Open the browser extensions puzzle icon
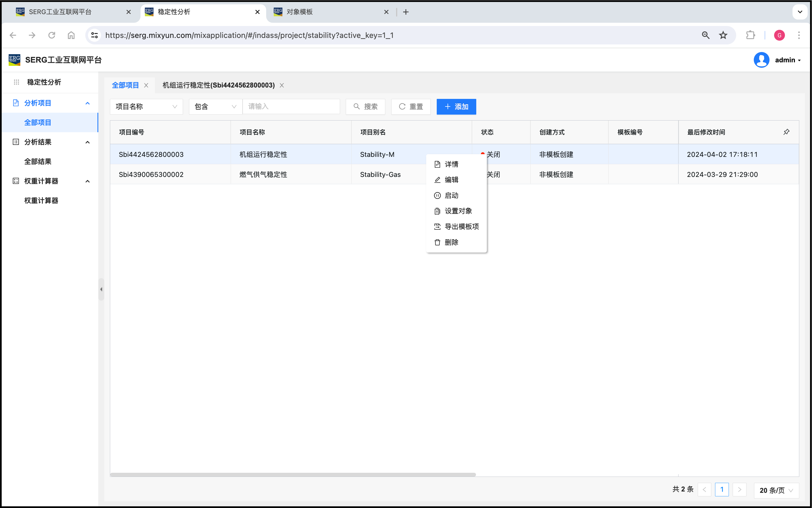This screenshot has width=812, height=508. pos(751,35)
